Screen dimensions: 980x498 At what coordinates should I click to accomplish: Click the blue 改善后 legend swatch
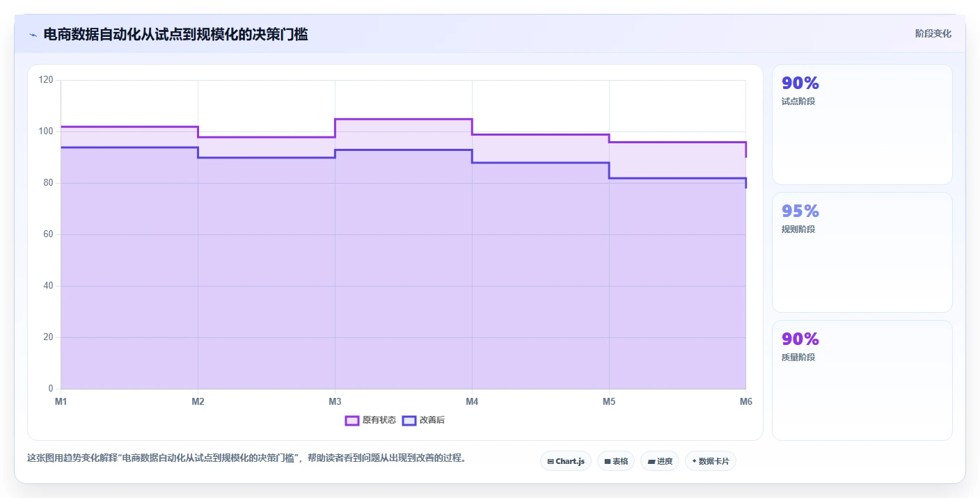[x=409, y=420]
